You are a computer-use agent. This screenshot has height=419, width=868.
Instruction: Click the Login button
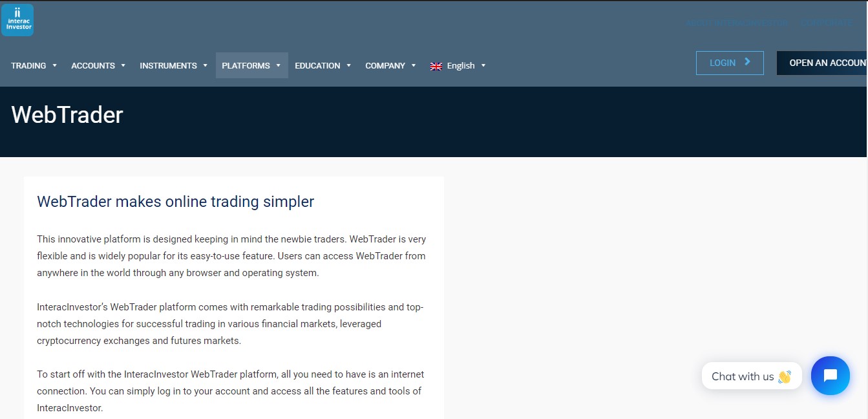(730, 63)
